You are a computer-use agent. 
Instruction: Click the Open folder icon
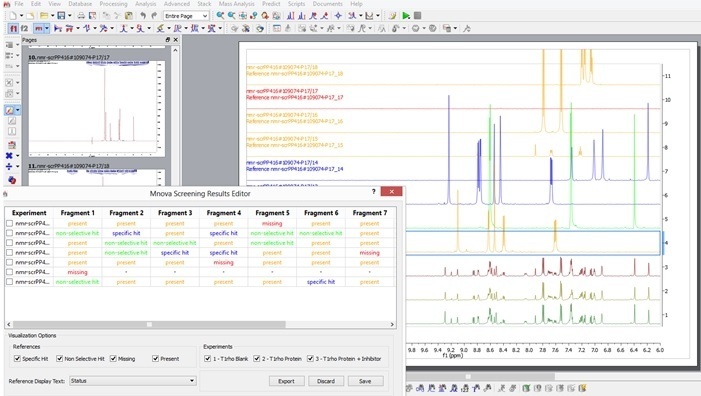pyautogui.click(x=44, y=16)
